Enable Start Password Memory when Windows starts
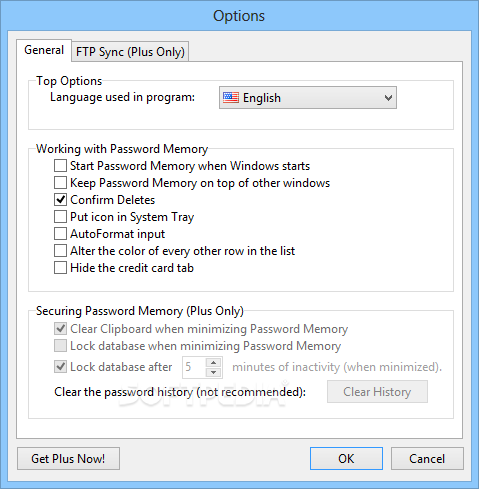The width and height of the screenshot is (479, 489). (60, 166)
